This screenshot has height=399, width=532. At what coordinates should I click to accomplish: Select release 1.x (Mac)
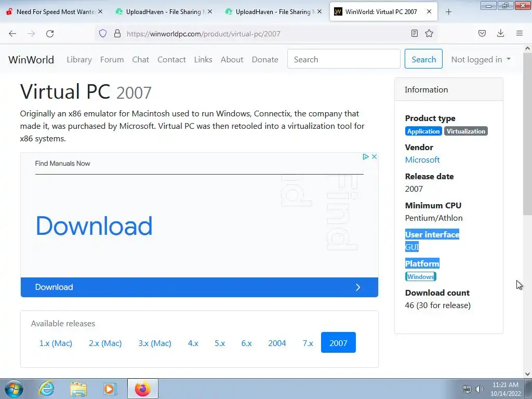tap(56, 343)
